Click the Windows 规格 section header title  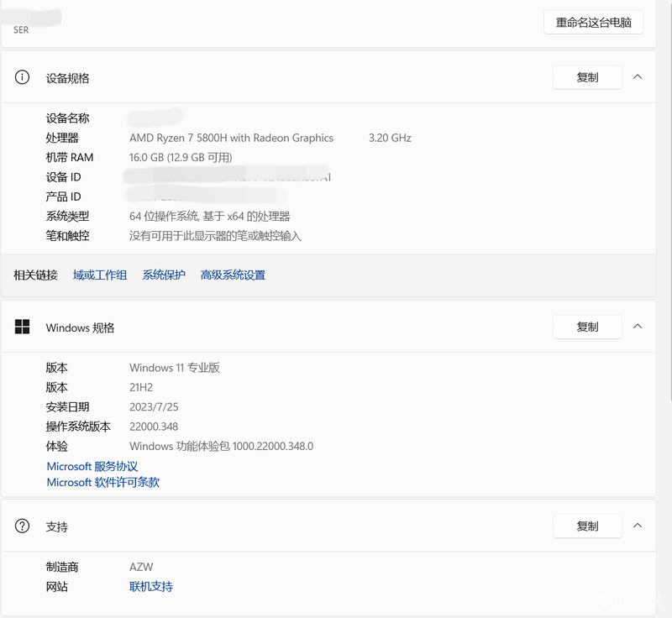pos(80,328)
